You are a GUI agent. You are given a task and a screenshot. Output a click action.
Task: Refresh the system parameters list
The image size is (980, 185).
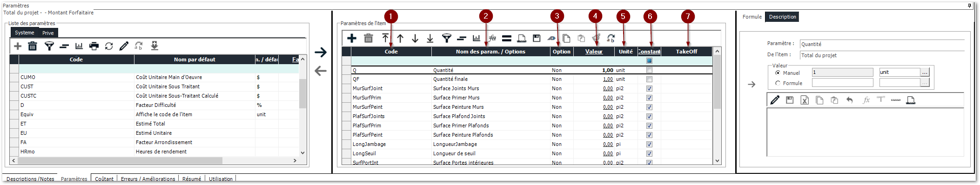pos(109,46)
